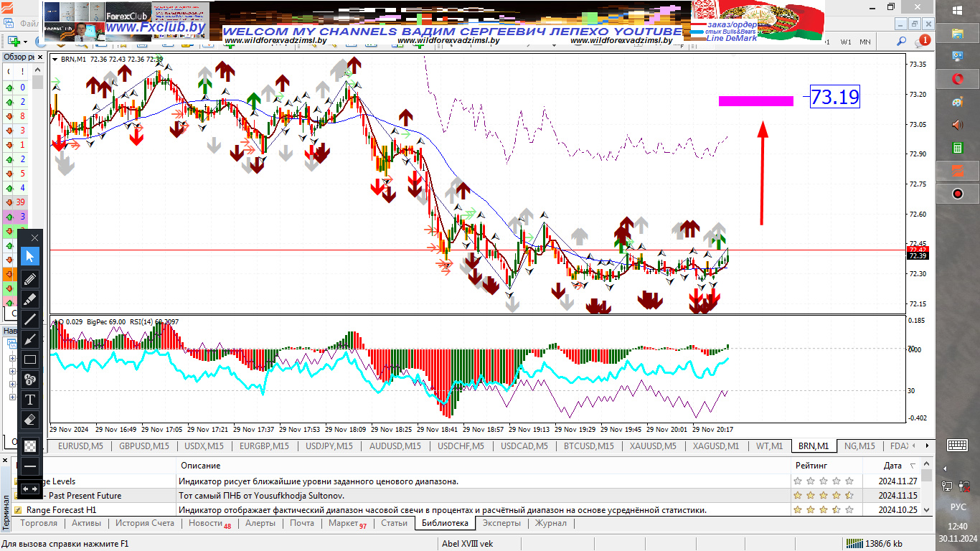Open the Opera browser taskbar icon
The height and width of the screenshot is (551, 980).
[958, 79]
